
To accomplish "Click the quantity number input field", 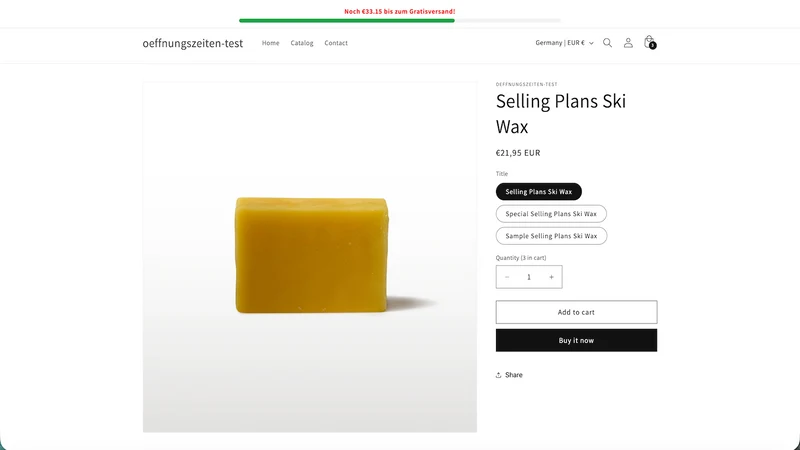I will pos(529,277).
